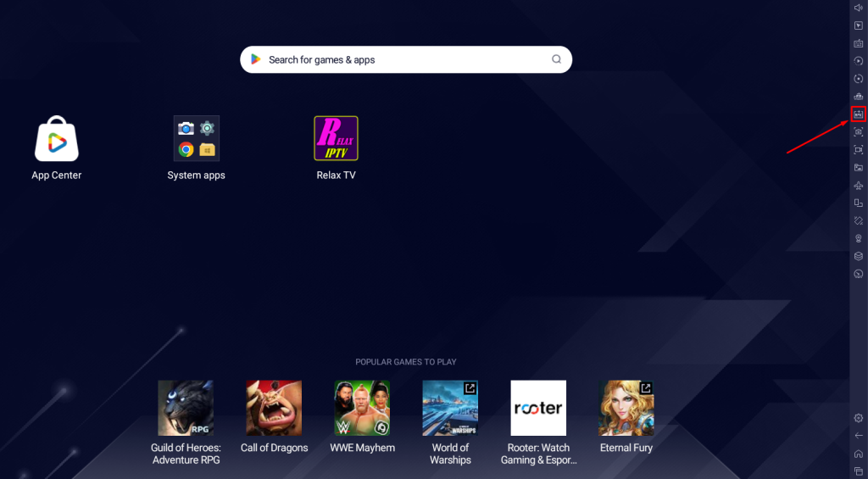Open the keyboard controls icon in sidebar
The width and height of the screenshot is (868, 479).
pos(858,43)
